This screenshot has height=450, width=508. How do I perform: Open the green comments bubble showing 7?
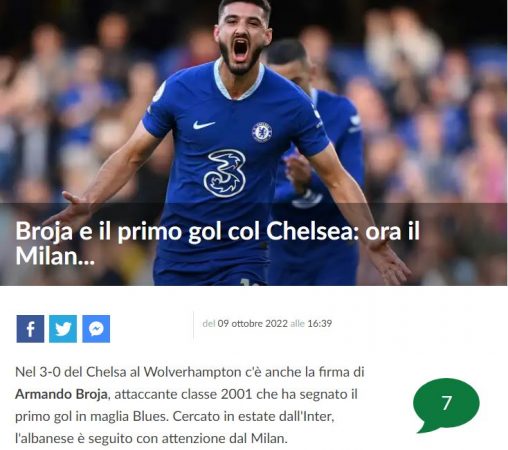(x=446, y=405)
